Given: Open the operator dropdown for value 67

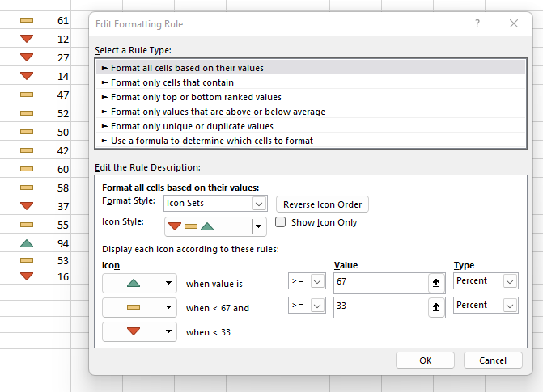Looking at the screenshot, I should click(x=307, y=281).
